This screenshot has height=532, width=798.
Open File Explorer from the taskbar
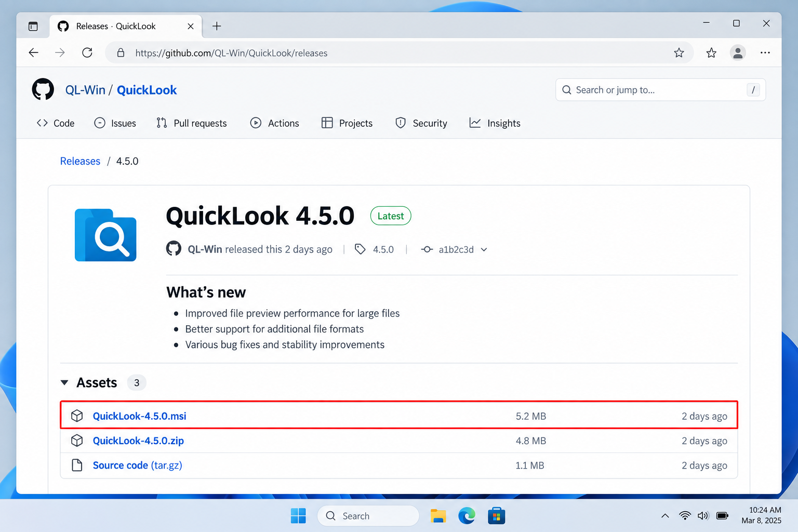click(x=438, y=516)
